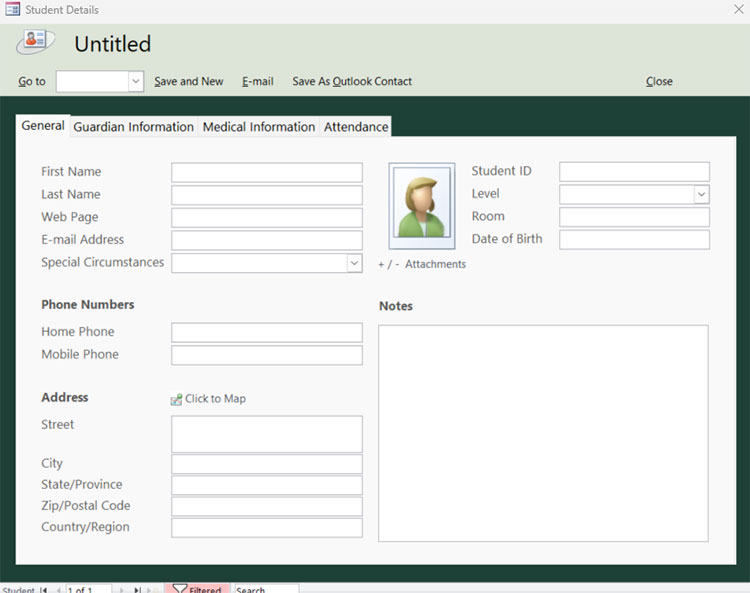Toggle the Filtered button in status bar
This screenshot has width=750, height=593.
(197, 589)
